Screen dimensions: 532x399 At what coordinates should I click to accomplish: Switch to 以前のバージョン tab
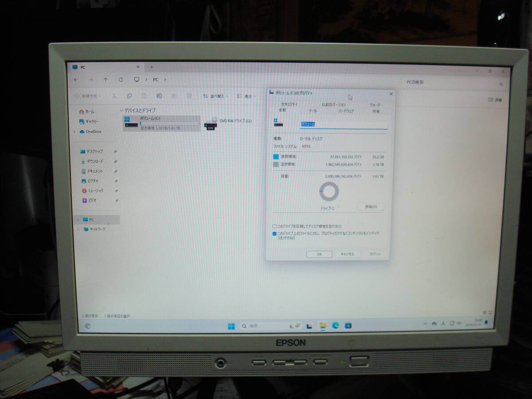point(334,105)
